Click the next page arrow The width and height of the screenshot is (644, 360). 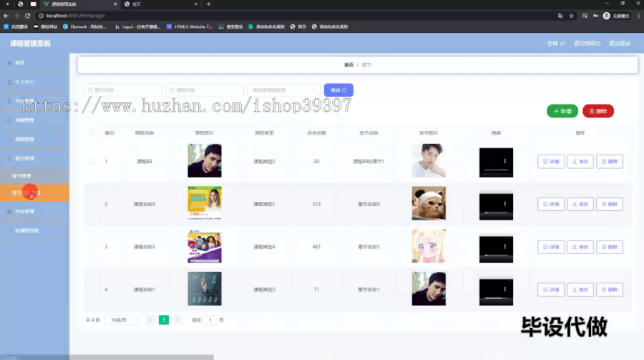(x=177, y=320)
